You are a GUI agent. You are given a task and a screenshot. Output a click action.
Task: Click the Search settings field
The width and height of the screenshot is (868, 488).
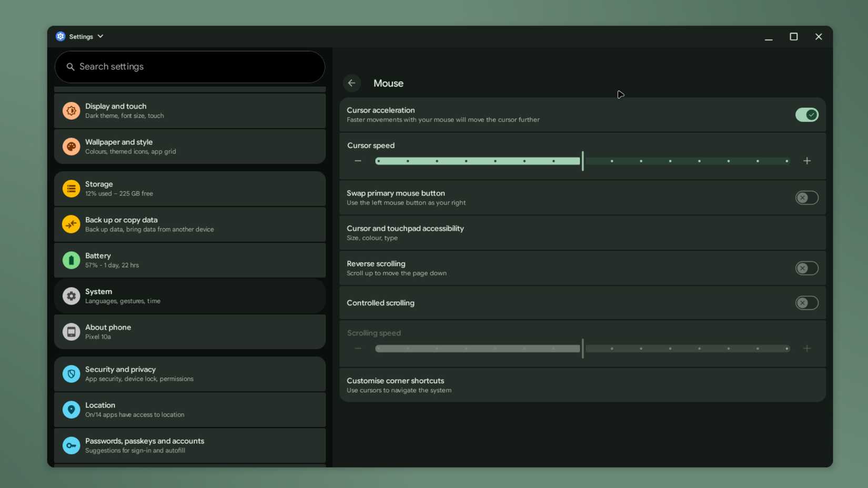[189, 67]
